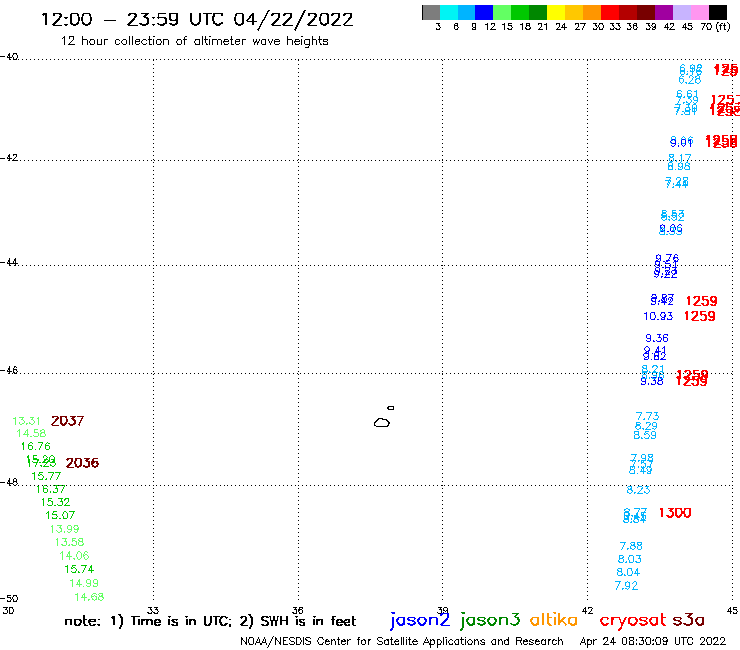Select the jason2 satellite label
Image resolution: width=740 pixels, height=650 pixels.
pos(420,620)
